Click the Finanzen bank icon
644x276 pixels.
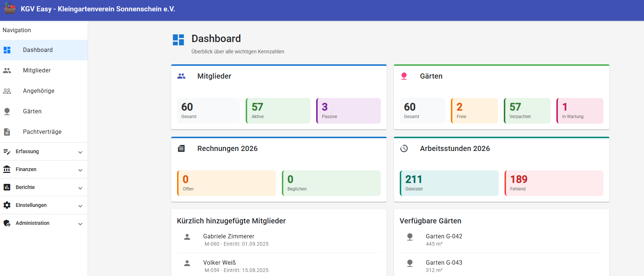click(7, 169)
